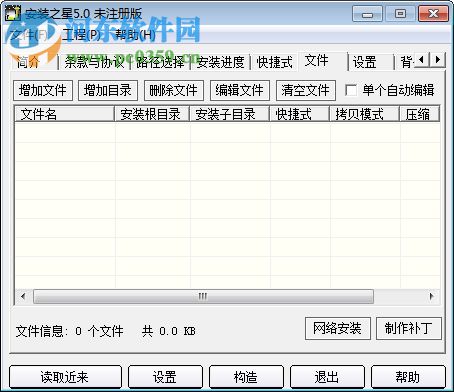Viewport: 454px width, 392px height.
Task: Click the 读取近来 button
Action: click(x=65, y=377)
